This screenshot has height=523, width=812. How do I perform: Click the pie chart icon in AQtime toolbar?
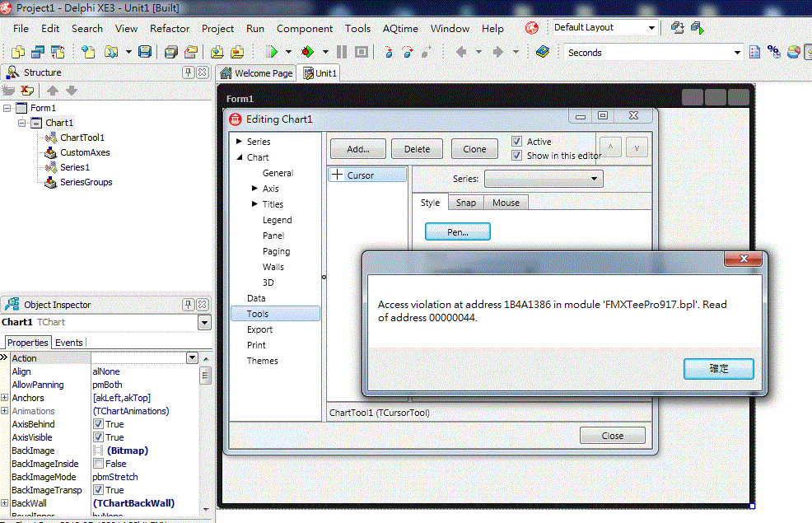[793, 52]
